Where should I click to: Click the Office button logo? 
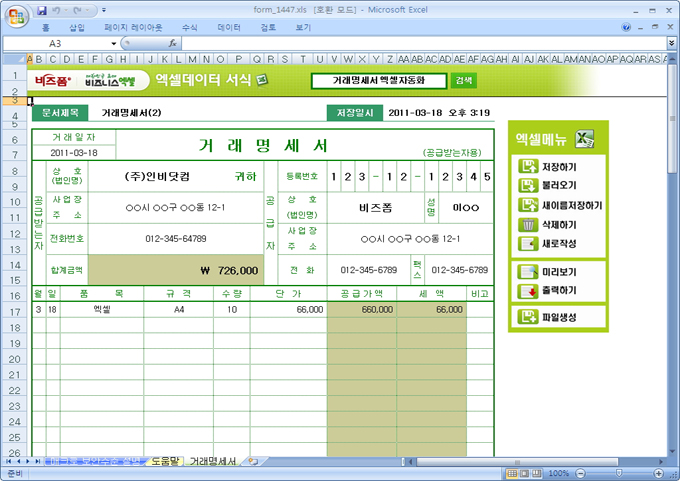(x=16, y=16)
